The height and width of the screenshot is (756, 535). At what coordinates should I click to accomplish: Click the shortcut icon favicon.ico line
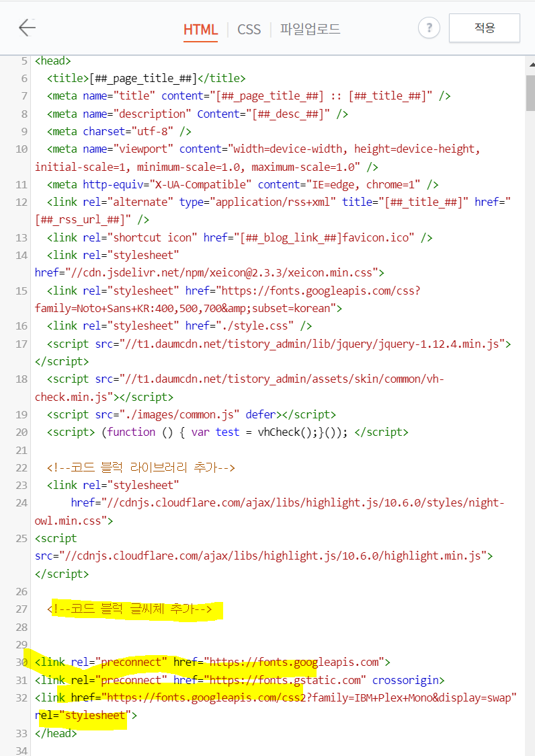coord(239,237)
